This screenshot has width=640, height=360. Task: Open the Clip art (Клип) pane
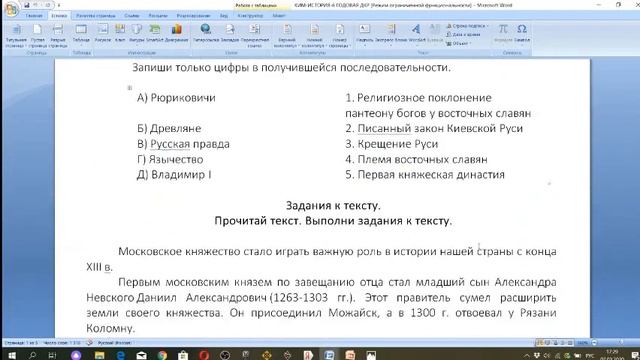click(120, 33)
